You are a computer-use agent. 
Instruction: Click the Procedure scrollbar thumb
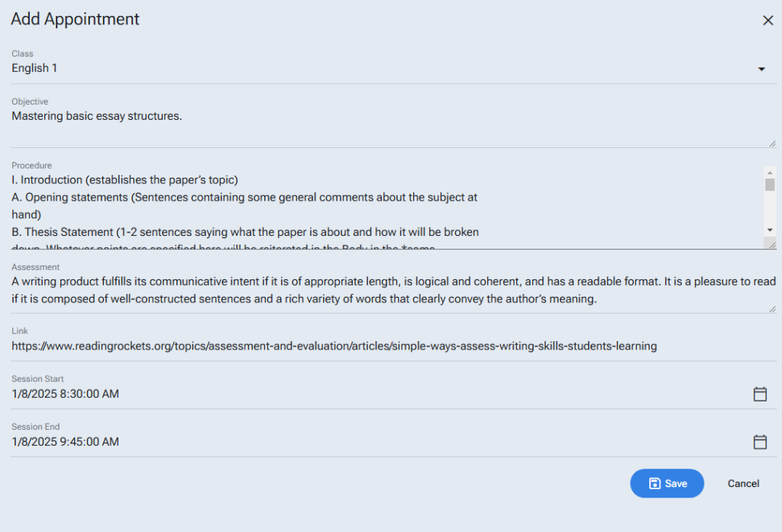tap(770, 185)
